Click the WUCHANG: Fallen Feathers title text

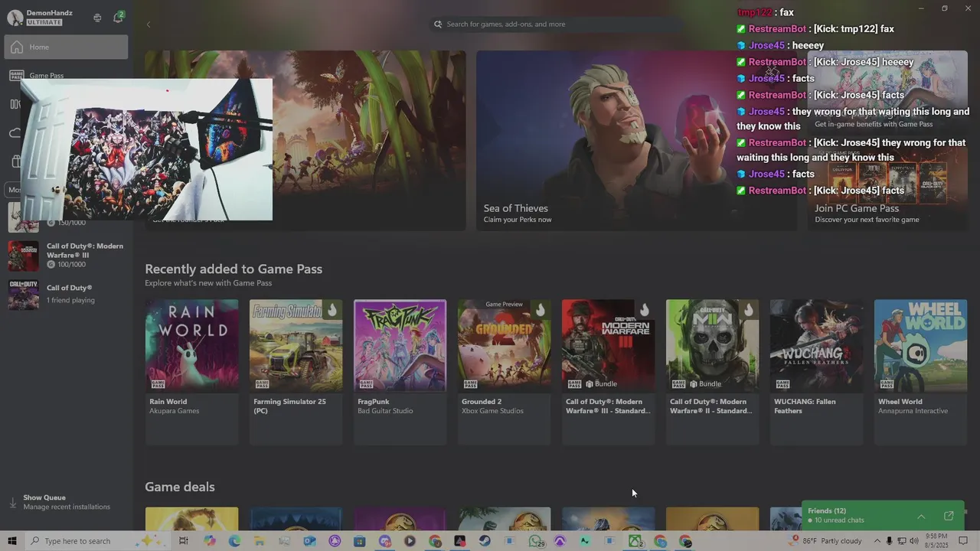[805, 406]
